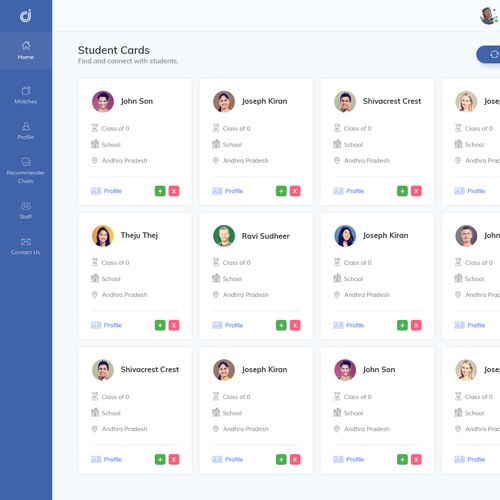Select 'Andhra Pradesh' on Ravi Sudheer's card
Screen dimensions: 500x500
coord(246,295)
